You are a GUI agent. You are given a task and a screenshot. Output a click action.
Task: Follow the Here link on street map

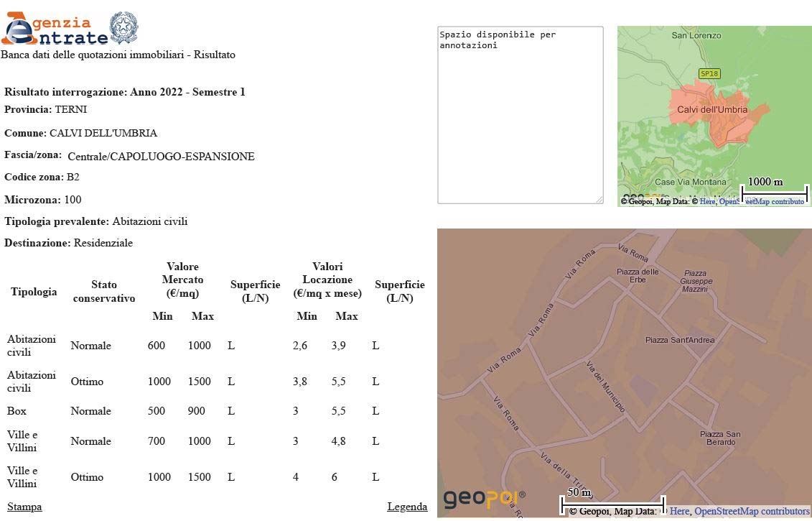679,512
